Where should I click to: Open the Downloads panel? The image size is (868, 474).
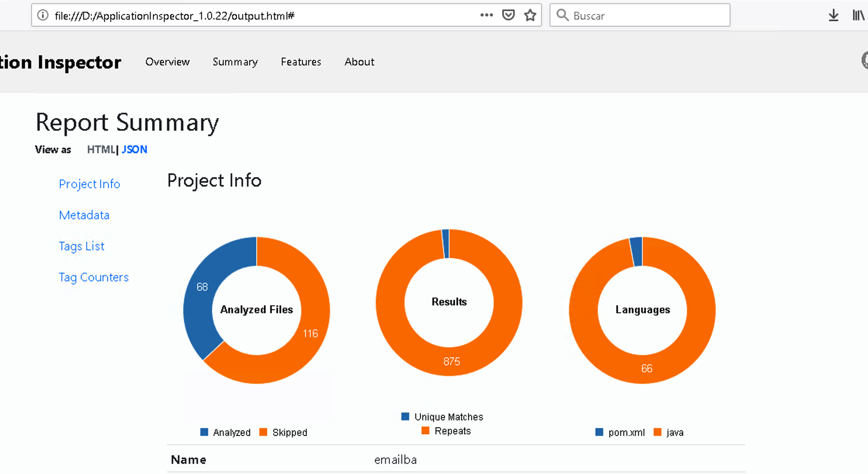click(x=833, y=15)
